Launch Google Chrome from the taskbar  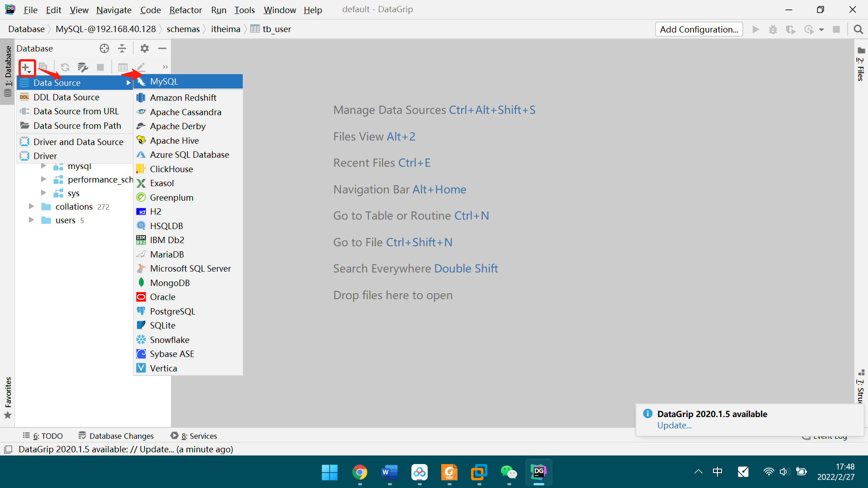pyautogui.click(x=360, y=472)
